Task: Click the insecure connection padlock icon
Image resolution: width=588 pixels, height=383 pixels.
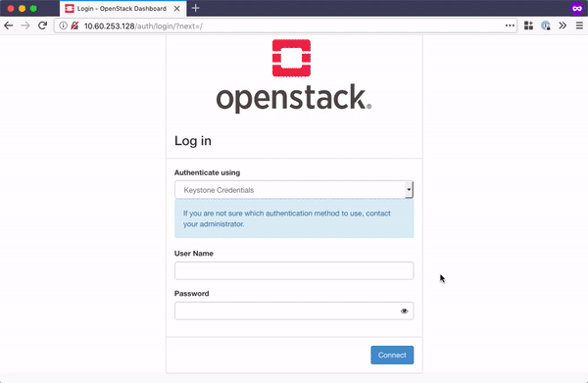Action: [x=74, y=25]
